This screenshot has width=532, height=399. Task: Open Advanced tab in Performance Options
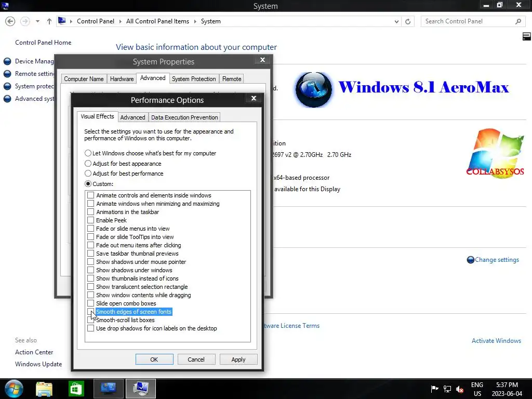tap(132, 117)
